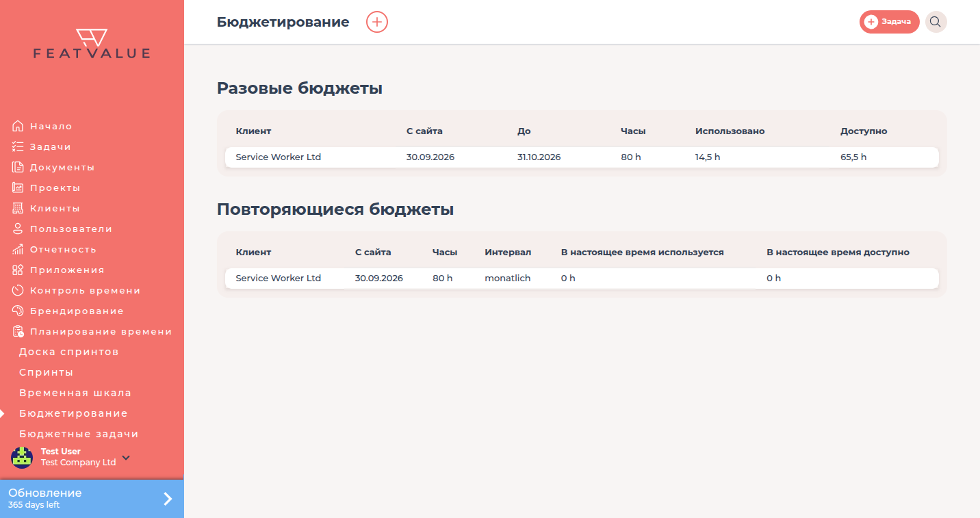Select Планирование времени menu item
980x518 pixels.
(101, 331)
